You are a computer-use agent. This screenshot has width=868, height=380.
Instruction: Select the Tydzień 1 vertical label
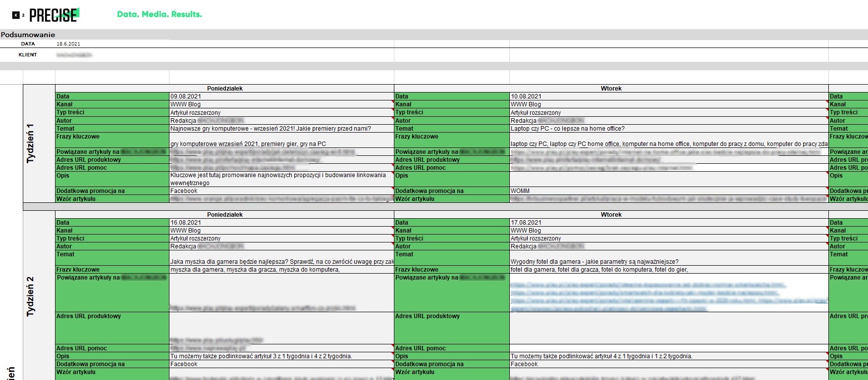(x=31, y=143)
